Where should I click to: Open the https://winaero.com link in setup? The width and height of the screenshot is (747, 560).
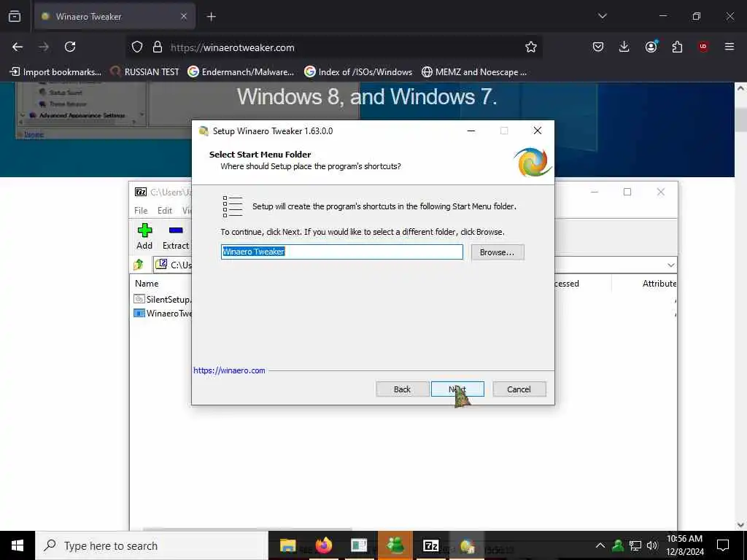click(x=229, y=370)
